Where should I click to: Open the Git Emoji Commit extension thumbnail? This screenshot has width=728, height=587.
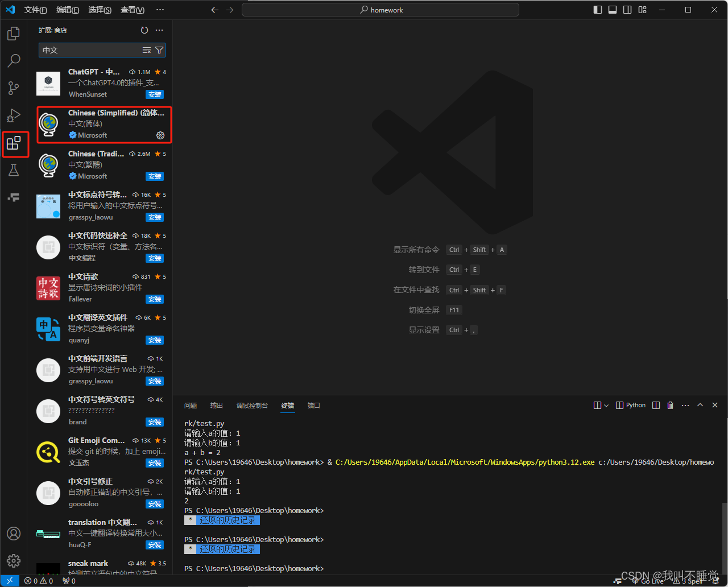[x=48, y=452]
